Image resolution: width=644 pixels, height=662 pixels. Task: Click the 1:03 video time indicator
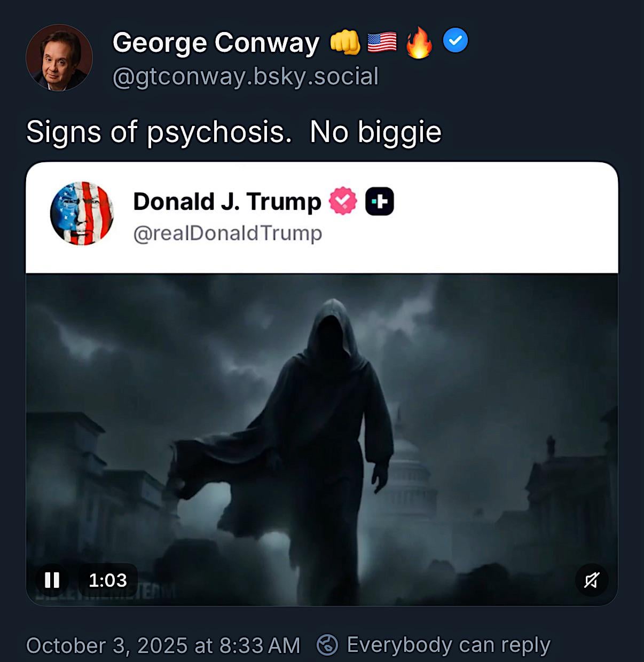pos(108,580)
